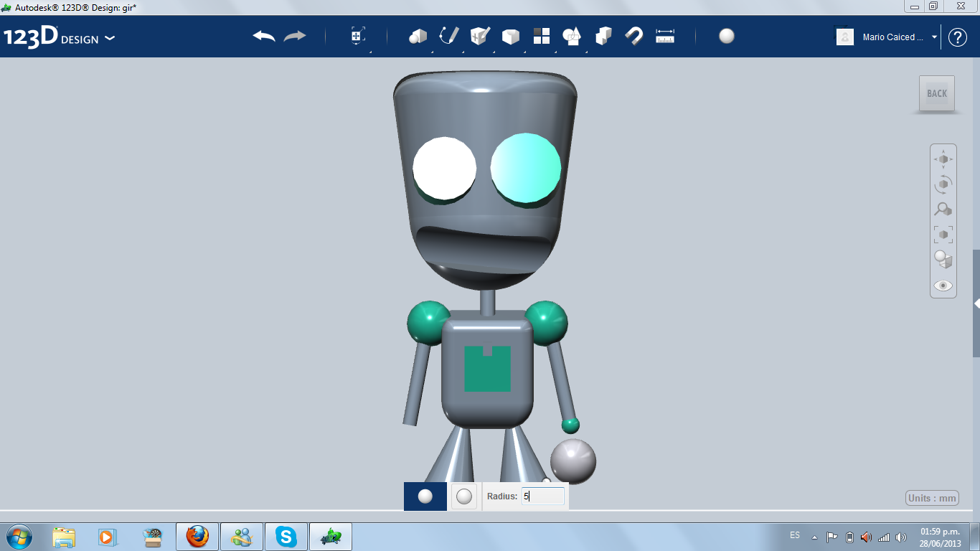980x551 pixels.
Task: Open the Modify tool
Action: point(511,36)
